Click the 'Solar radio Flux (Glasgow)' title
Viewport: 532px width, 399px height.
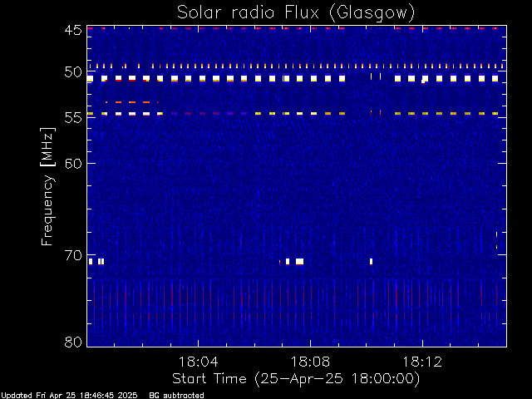pyautogui.click(x=296, y=12)
